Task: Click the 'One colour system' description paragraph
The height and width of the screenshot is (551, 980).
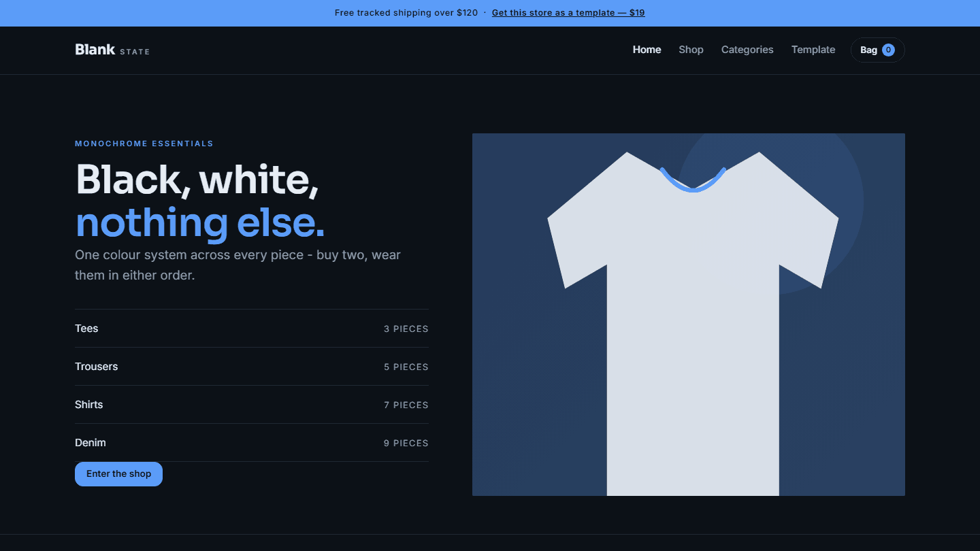Action: point(238,265)
